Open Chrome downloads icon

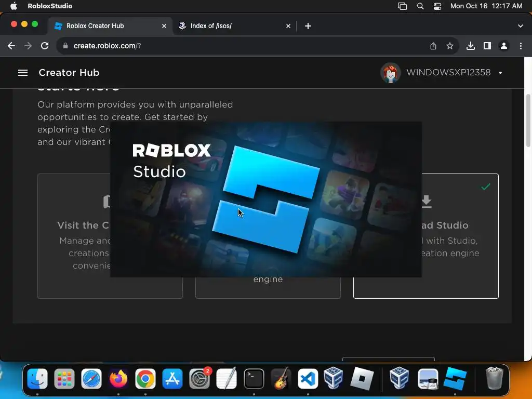pyautogui.click(x=471, y=46)
